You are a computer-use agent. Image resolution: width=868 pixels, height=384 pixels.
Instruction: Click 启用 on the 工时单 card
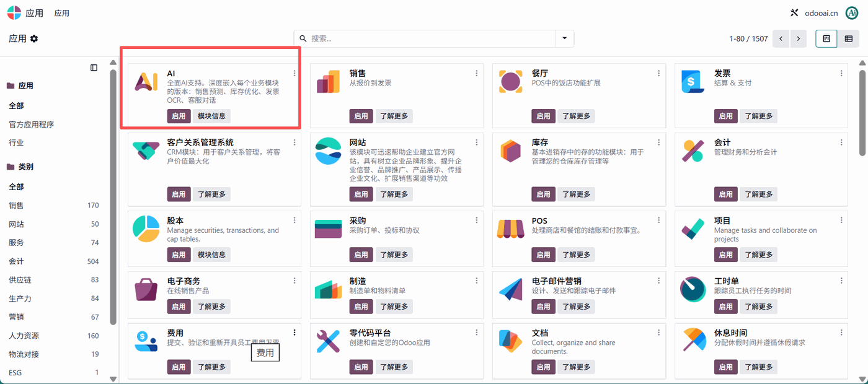[725, 306]
